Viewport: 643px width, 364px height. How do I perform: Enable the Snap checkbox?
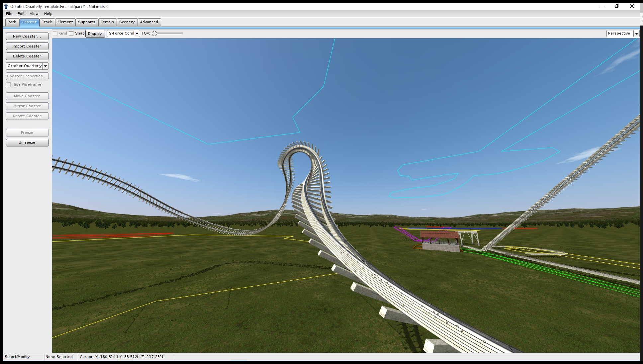tap(71, 34)
